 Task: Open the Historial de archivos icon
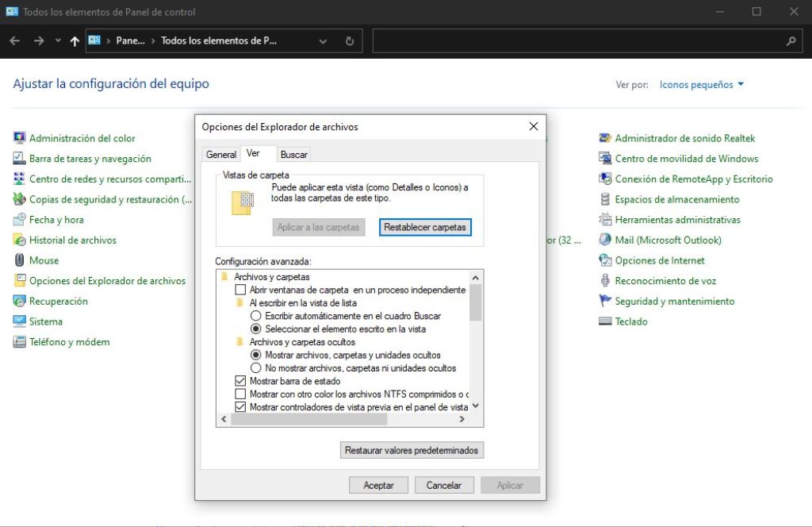(x=19, y=240)
